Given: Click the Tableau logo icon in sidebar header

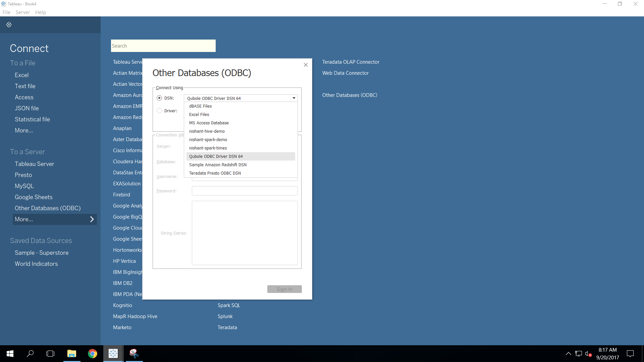Looking at the screenshot, I should pos(9,24).
